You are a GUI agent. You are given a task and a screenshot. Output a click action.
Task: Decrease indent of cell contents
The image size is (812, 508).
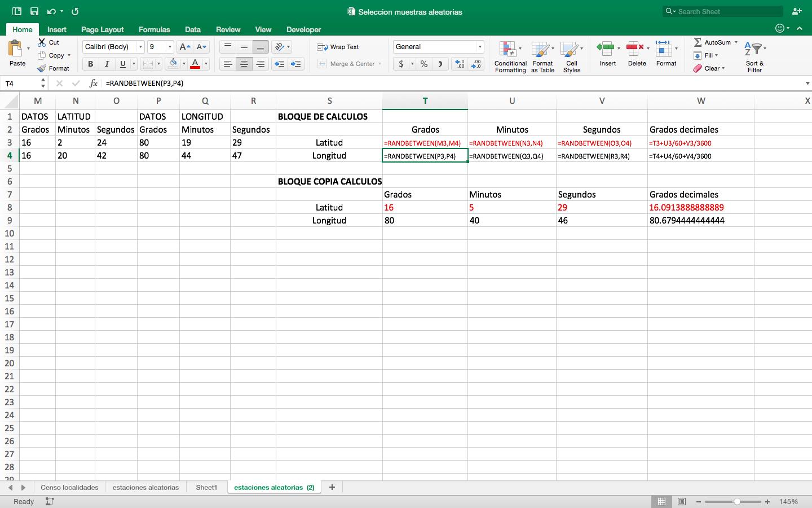(x=279, y=64)
